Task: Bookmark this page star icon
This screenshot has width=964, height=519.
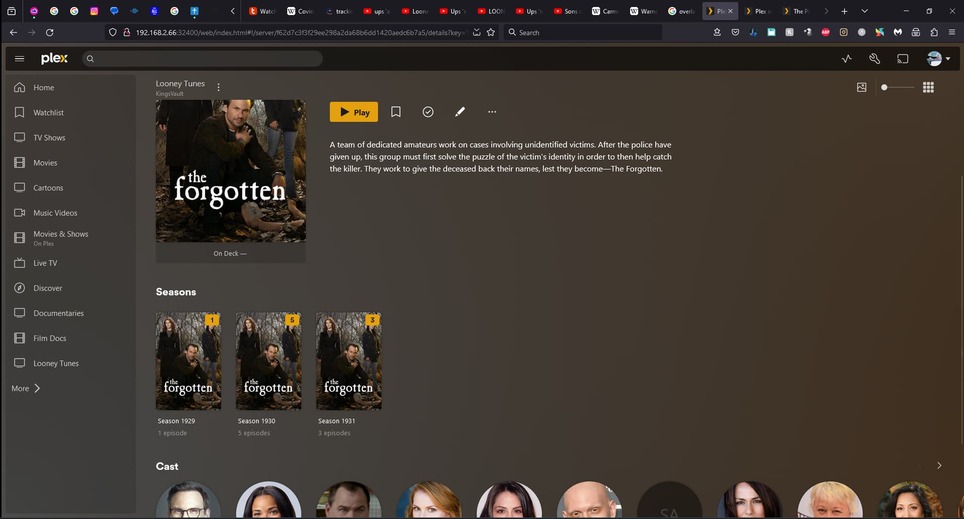Action: [491, 32]
